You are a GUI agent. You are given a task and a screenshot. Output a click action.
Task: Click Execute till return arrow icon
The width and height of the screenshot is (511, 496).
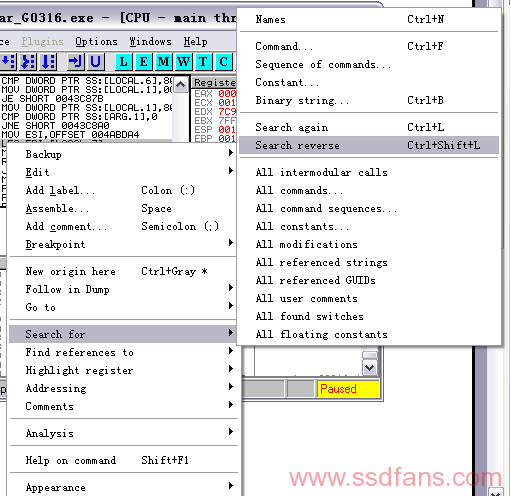coord(75,62)
